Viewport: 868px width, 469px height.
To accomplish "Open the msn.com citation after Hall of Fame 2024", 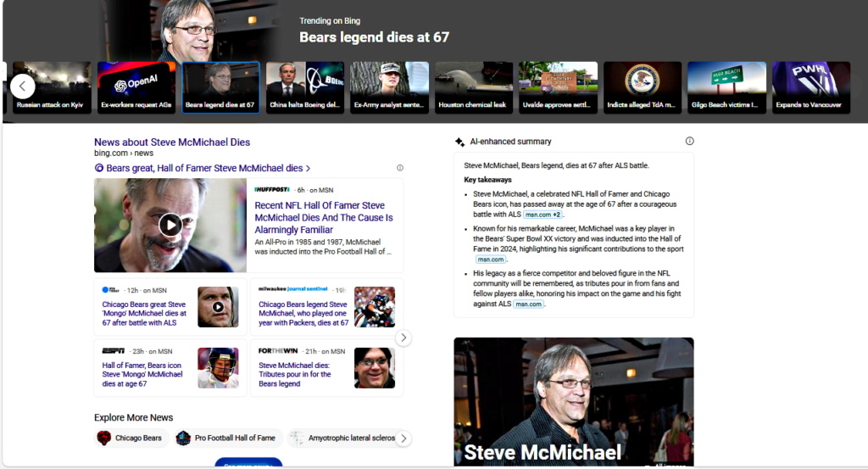I will [491, 260].
